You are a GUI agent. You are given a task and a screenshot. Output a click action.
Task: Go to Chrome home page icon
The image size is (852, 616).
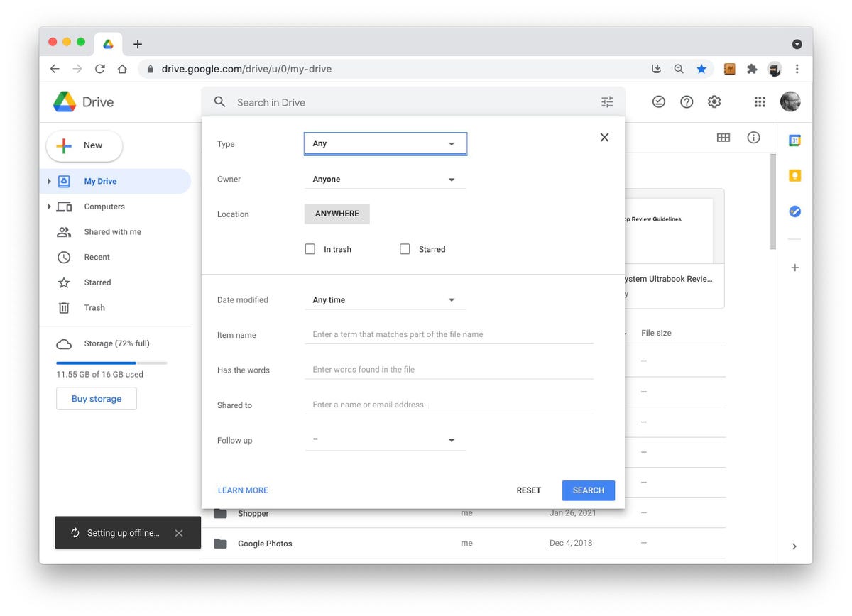(122, 69)
